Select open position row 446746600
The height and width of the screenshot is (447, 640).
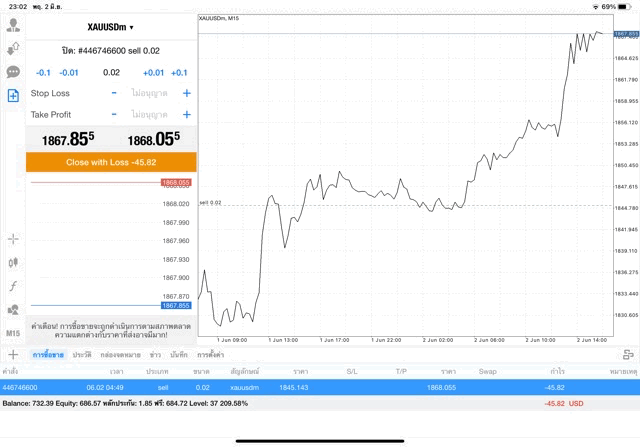pyautogui.click(x=320, y=387)
